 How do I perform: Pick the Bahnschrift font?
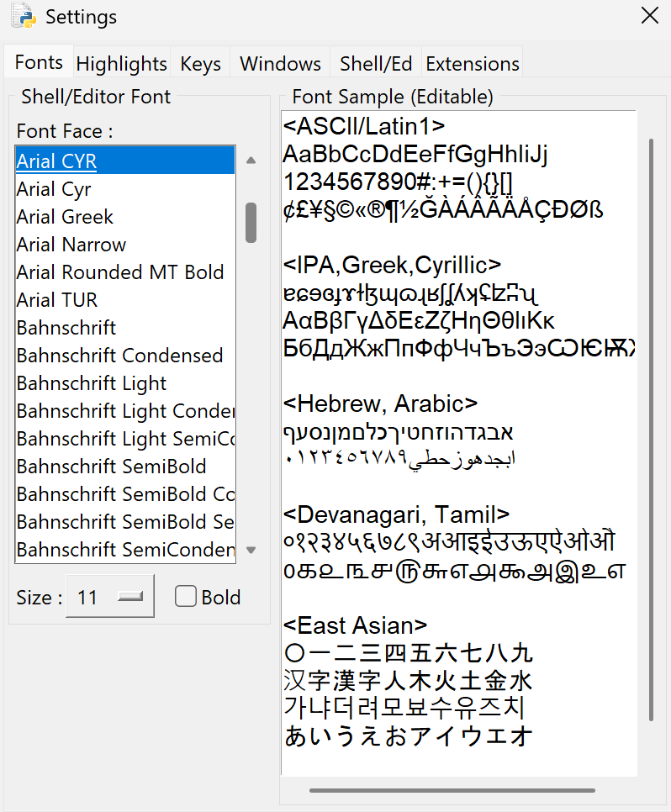tap(66, 328)
